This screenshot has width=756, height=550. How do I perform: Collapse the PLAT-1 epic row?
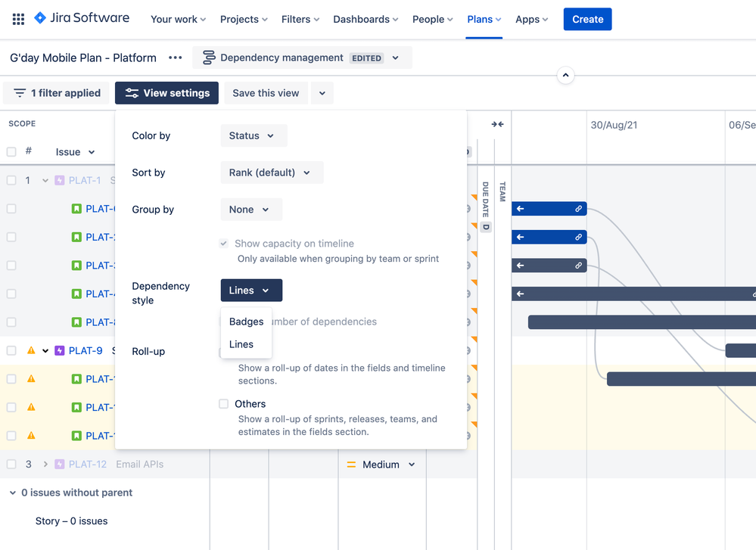[x=45, y=180]
